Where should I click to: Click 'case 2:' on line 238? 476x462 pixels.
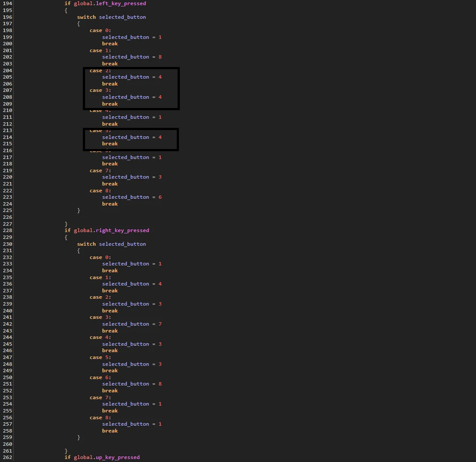(x=100, y=297)
